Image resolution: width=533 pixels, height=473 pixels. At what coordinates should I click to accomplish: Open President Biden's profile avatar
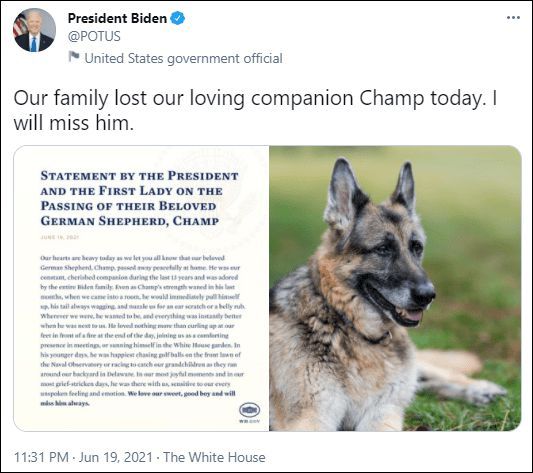34,30
